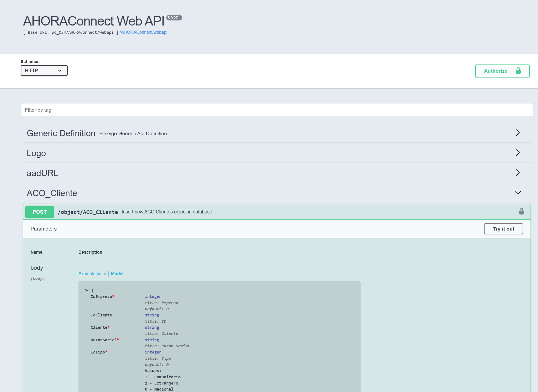Collapse the ACO_Cliente section chevron

click(x=518, y=193)
